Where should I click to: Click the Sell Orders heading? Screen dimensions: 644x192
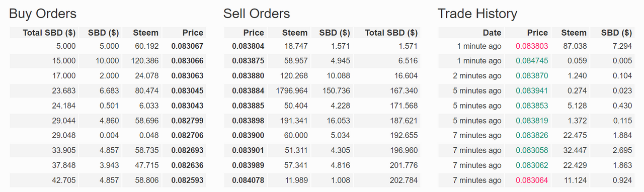point(257,13)
